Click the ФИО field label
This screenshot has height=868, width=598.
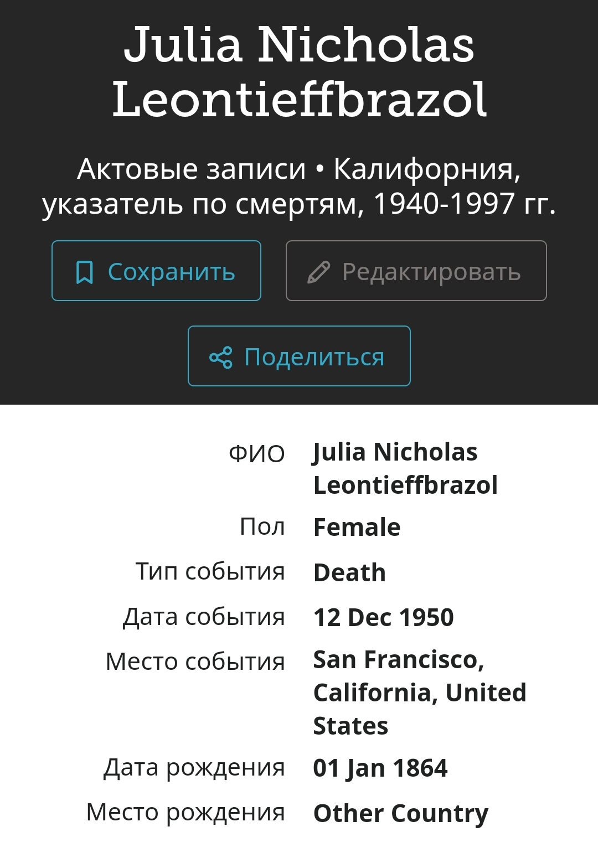tap(256, 453)
